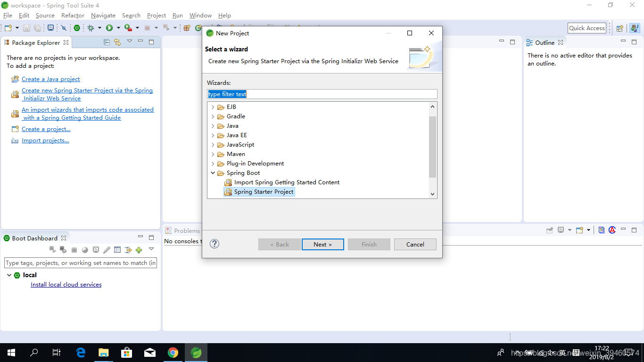The height and width of the screenshot is (362, 644).
Task: Click Debug app icon in Boot Dashboard
Action: (x=63, y=250)
